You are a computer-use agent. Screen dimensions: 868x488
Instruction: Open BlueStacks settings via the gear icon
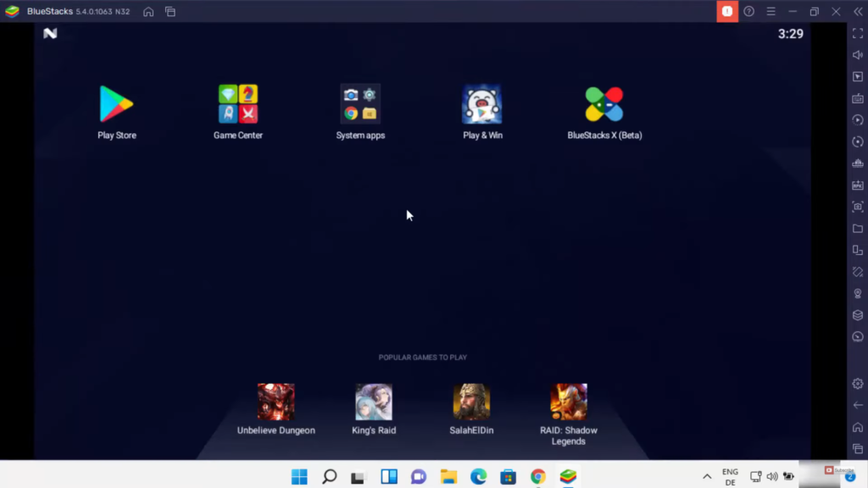857,384
